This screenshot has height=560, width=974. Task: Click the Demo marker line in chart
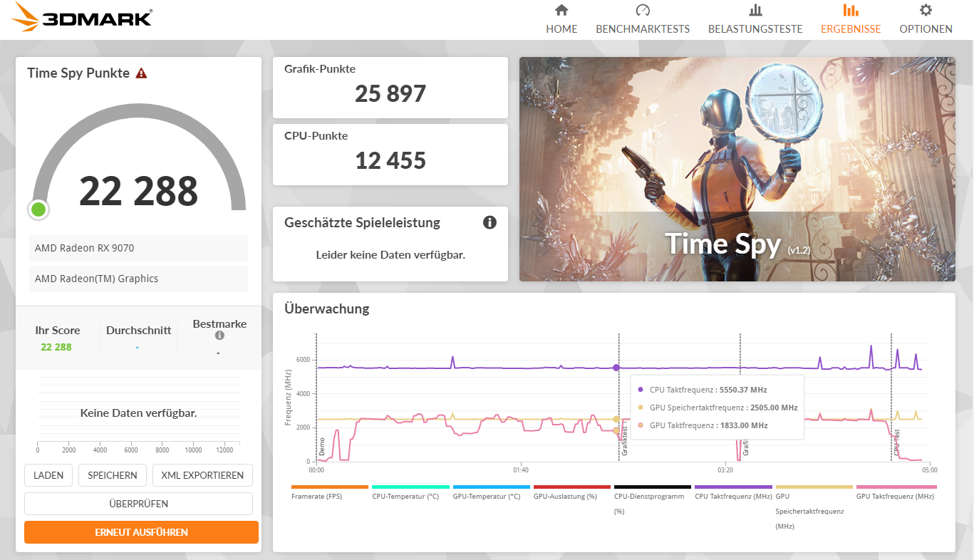click(x=316, y=397)
